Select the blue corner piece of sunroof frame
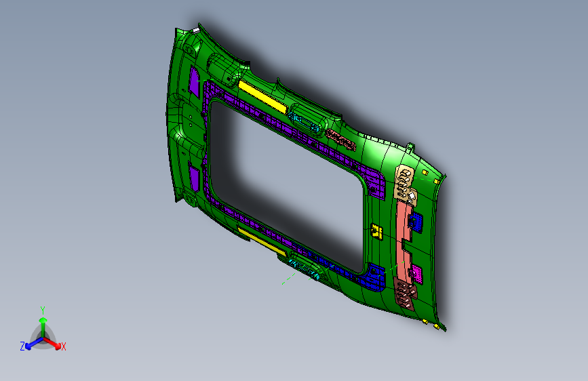Viewport: 588px width, 381px height. coord(374,277)
